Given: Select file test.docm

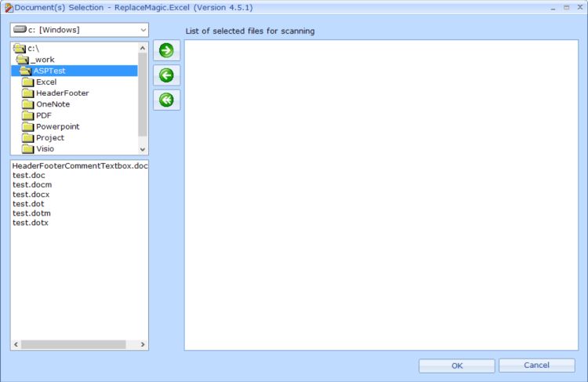Looking at the screenshot, I should [x=32, y=184].
